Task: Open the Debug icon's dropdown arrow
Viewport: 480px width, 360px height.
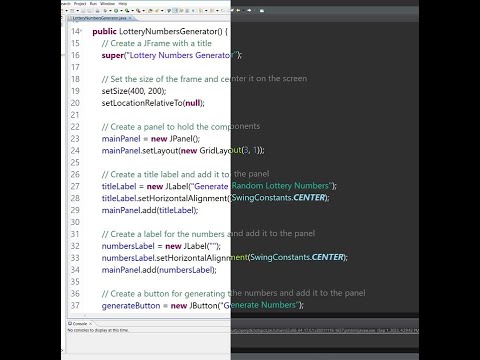Action: pos(110,11)
